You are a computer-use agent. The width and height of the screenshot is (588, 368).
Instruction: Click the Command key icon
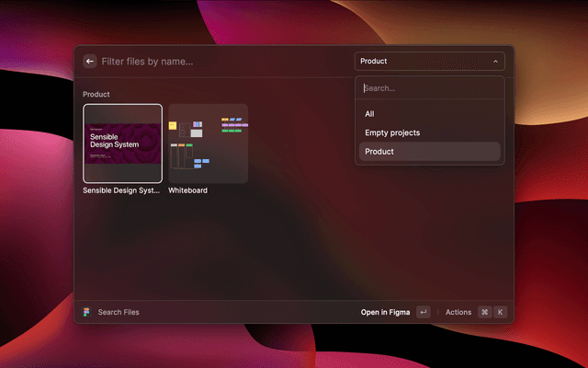(484, 312)
